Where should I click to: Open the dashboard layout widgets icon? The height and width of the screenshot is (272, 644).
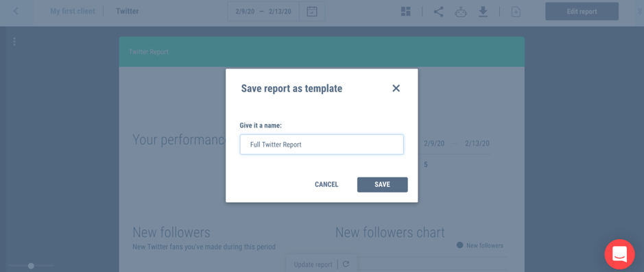coord(406,12)
